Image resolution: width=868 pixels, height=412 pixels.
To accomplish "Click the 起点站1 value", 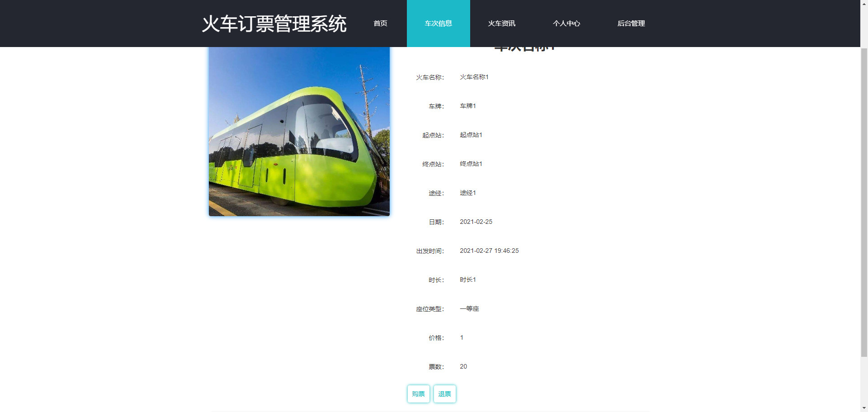I will (x=471, y=135).
